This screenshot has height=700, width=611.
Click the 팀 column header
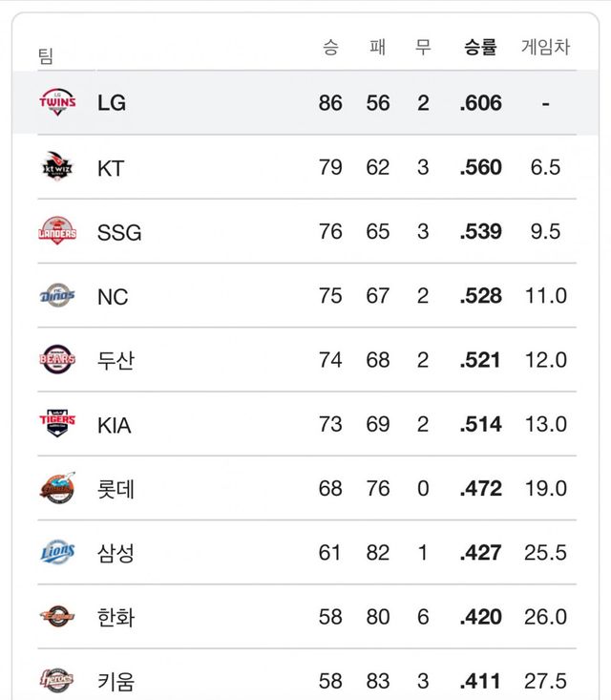[46, 56]
